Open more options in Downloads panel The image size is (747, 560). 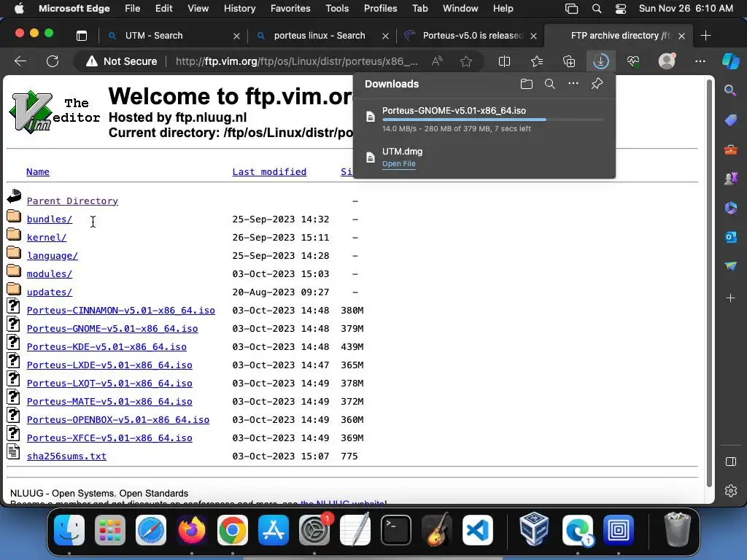click(x=573, y=83)
